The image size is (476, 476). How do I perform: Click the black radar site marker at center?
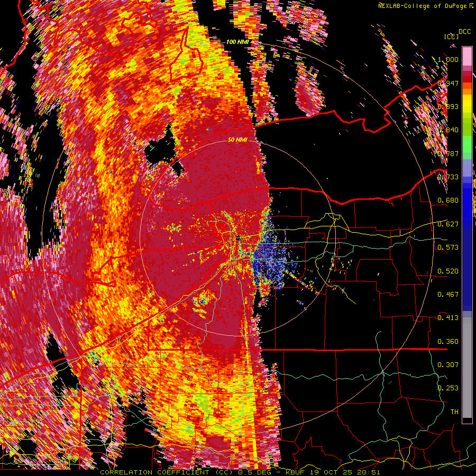[237, 239]
